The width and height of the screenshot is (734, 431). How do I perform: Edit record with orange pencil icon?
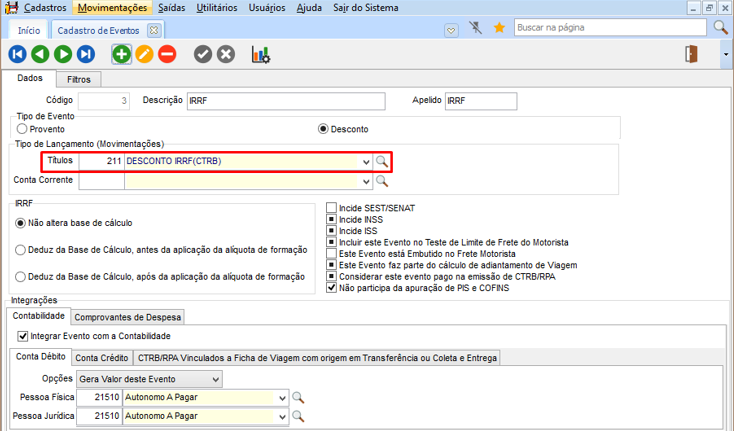click(x=144, y=54)
